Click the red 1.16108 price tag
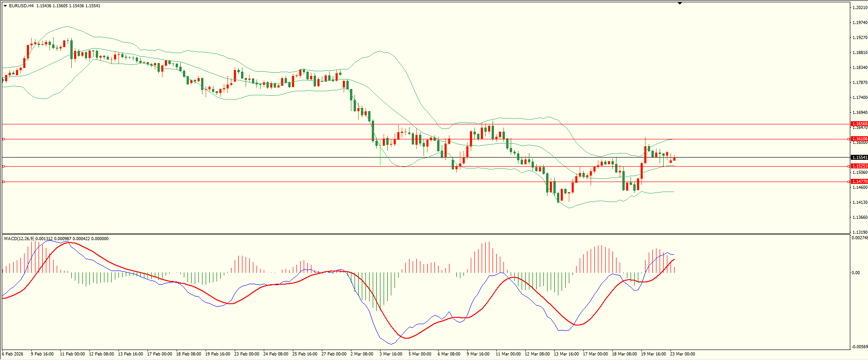 click(x=859, y=139)
